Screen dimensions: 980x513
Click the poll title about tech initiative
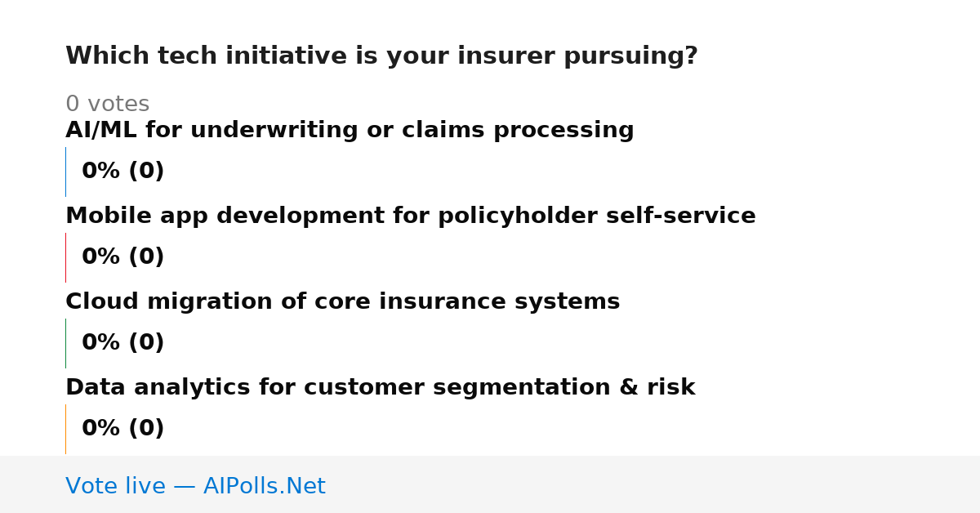pyautogui.click(x=381, y=56)
